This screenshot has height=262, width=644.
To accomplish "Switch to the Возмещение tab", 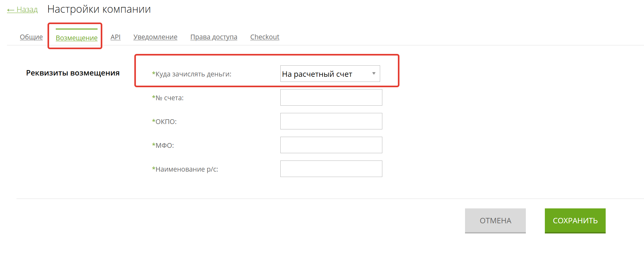I will pos(77,38).
